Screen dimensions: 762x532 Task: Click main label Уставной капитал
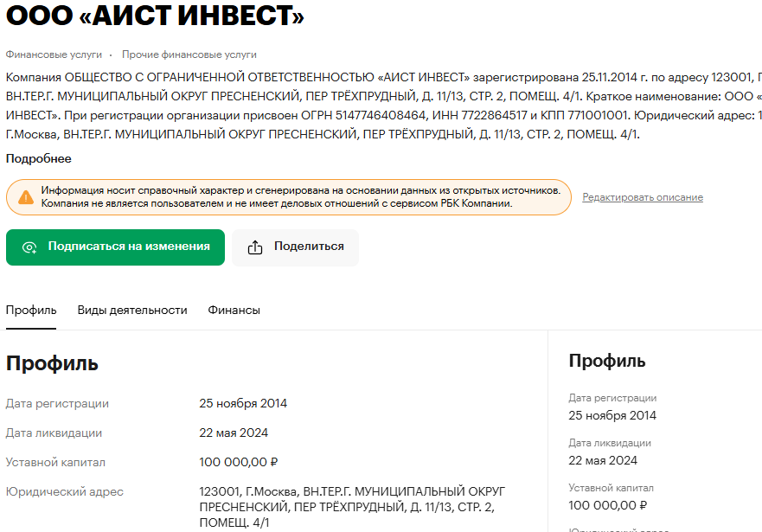click(55, 462)
